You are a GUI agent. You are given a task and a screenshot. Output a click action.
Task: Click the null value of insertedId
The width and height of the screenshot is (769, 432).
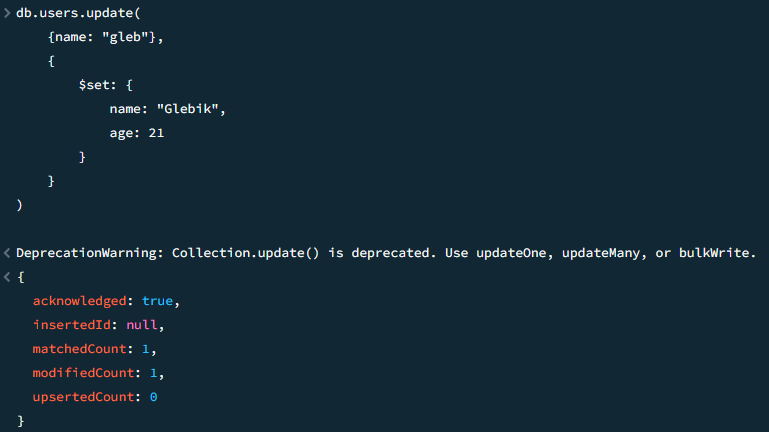pyautogui.click(x=142, y=325)
